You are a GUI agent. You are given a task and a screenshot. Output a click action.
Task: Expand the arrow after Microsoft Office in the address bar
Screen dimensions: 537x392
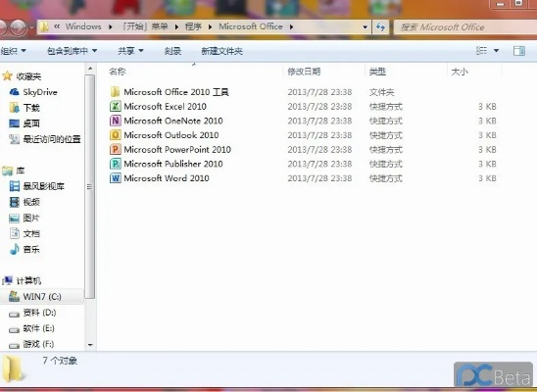(291, 26)
